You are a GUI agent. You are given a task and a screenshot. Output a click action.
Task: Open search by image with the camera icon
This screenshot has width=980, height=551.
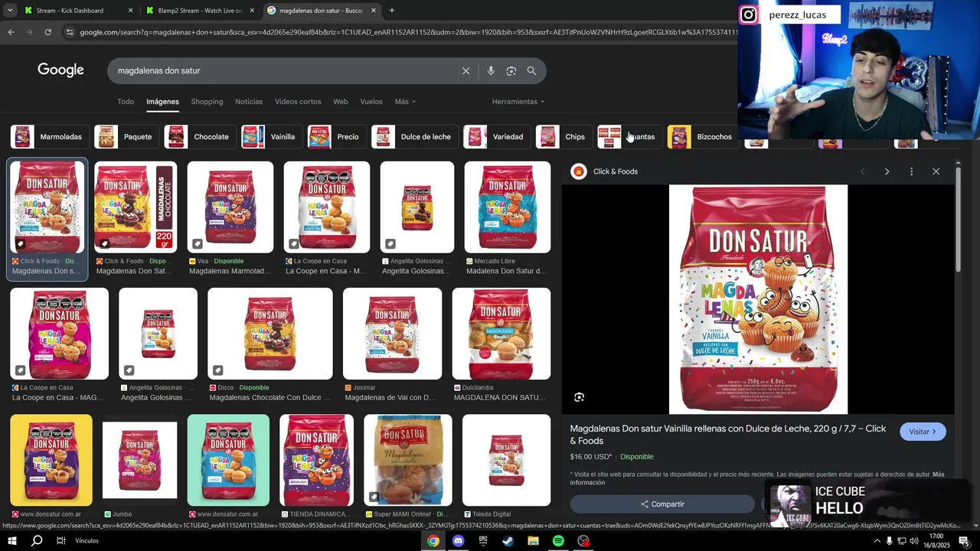click(511, 70)
